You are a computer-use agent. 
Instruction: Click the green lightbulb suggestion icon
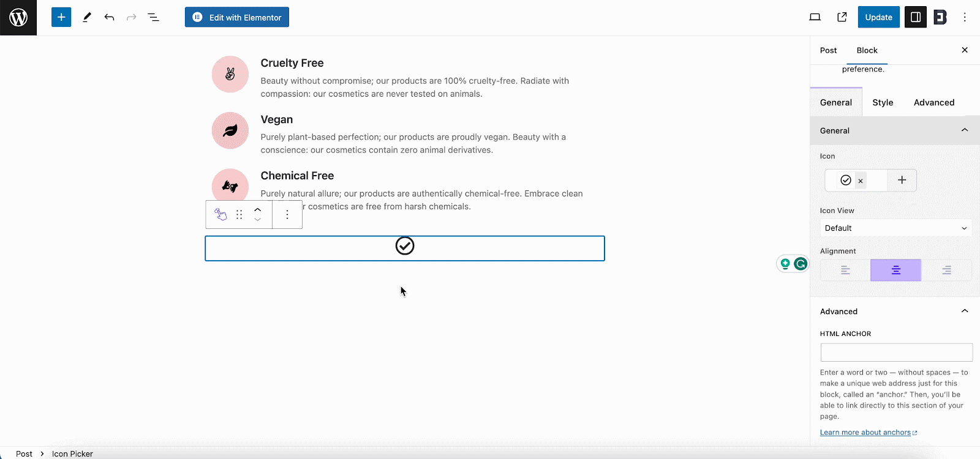[x=785, y=264]
